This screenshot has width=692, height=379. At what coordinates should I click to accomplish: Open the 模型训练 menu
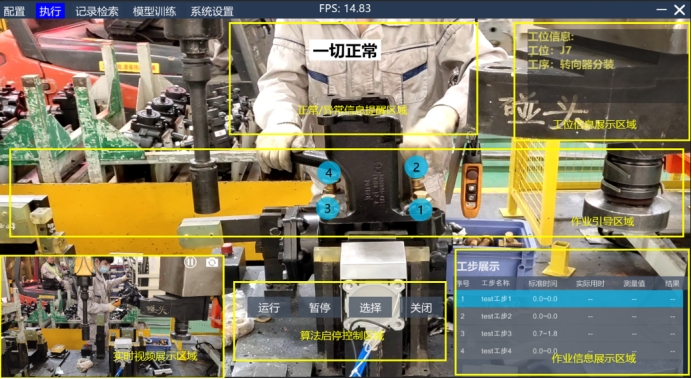pyautogui.click(x=154, y=11)
